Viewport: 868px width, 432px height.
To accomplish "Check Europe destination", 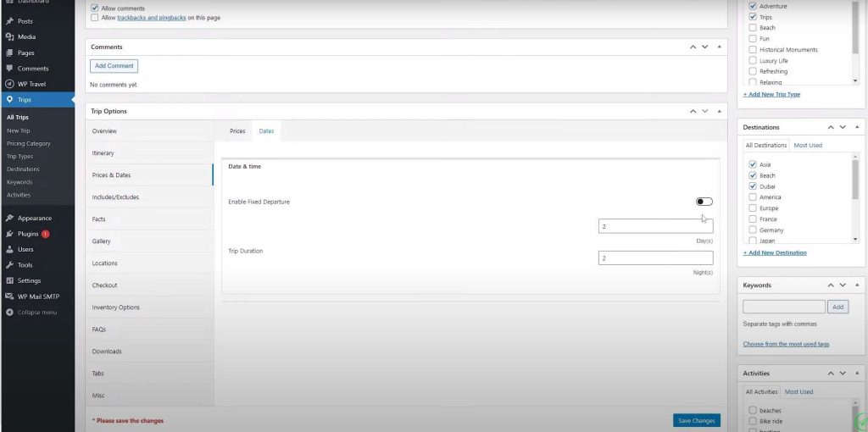I will 753,208.
